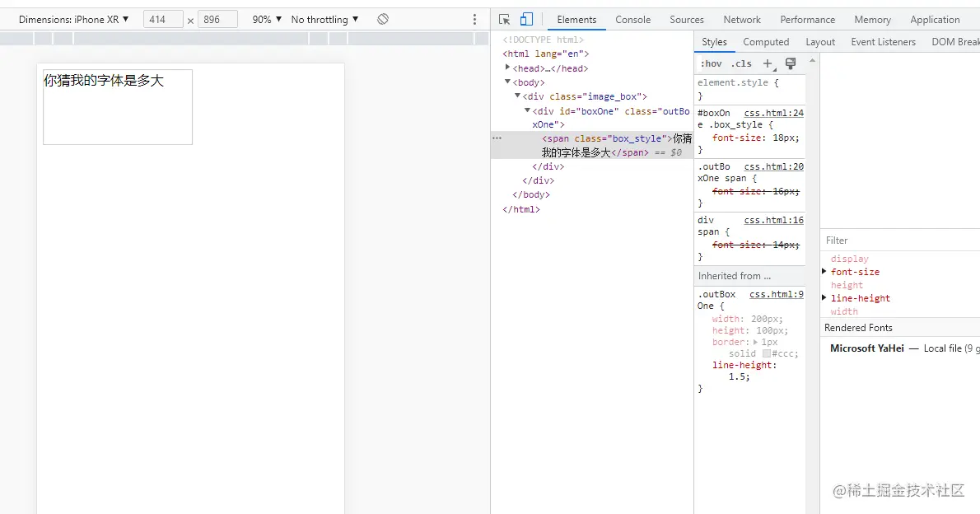Open source link css.html:24
980x514 pixels.
(x=774, y=113)
